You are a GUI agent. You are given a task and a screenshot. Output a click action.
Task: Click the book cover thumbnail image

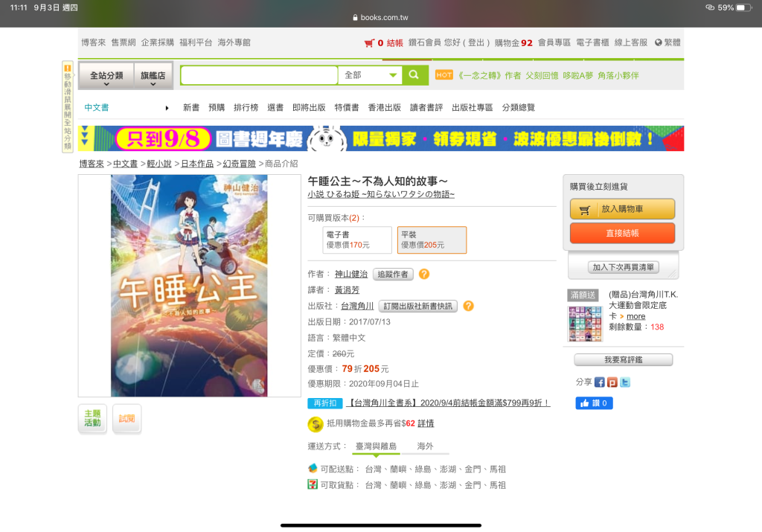click(x=189, y=286)
